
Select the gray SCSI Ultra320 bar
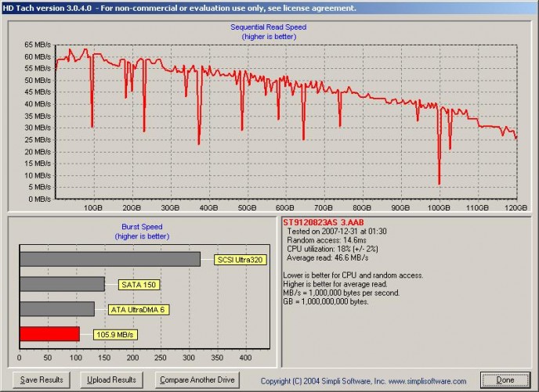[x=110, y=259]
